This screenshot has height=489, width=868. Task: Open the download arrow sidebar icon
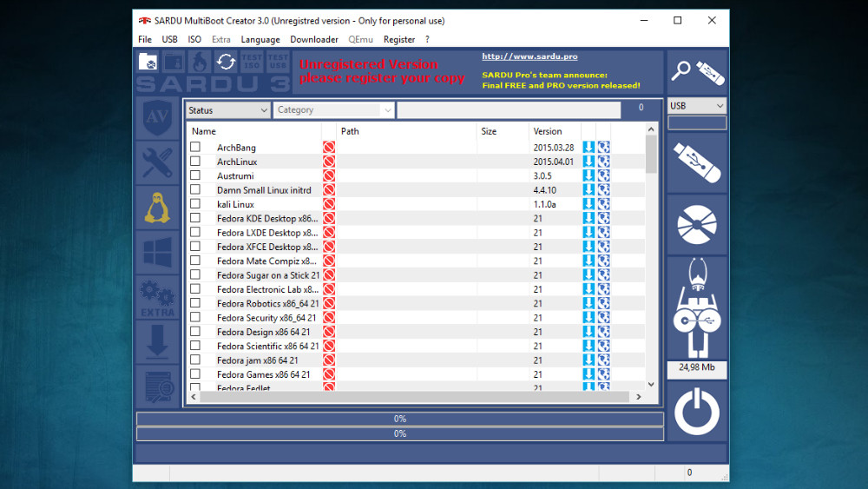157,341
